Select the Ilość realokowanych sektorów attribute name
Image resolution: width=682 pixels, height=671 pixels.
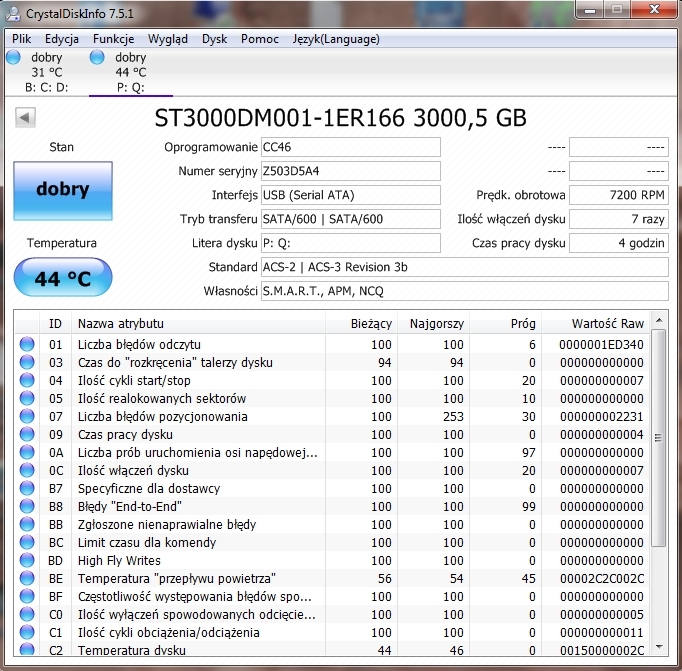[x=162, y=398]
